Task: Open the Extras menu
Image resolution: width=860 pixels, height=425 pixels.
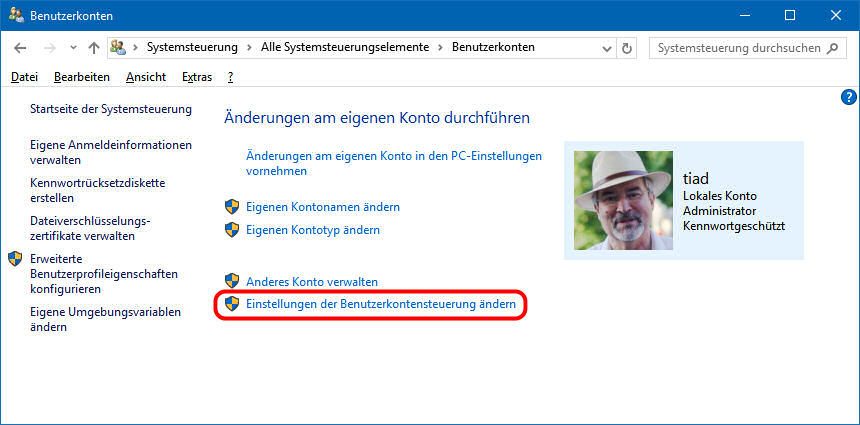Action: 197,77
